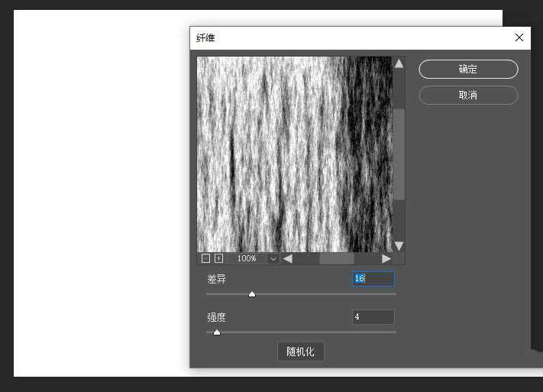
Task: Click the vertical scrollbar thumb of preview
Action: click(399, 153)
